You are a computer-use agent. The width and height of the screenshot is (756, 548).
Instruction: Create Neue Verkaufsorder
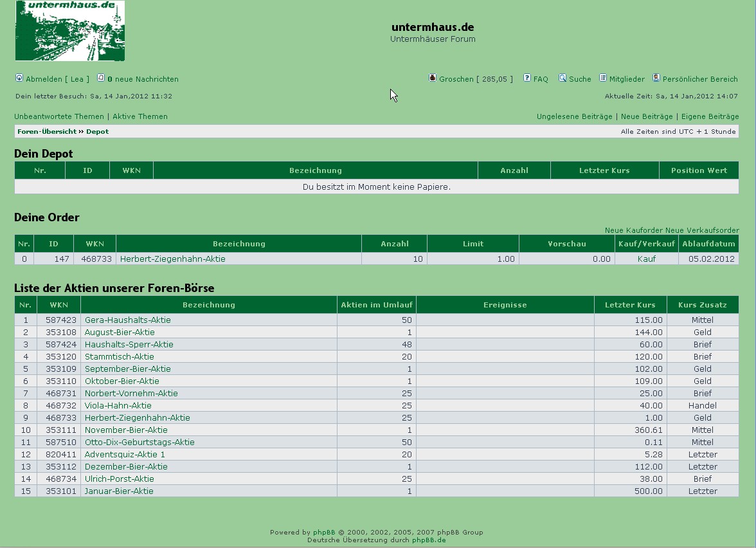[x=702, y=230]
